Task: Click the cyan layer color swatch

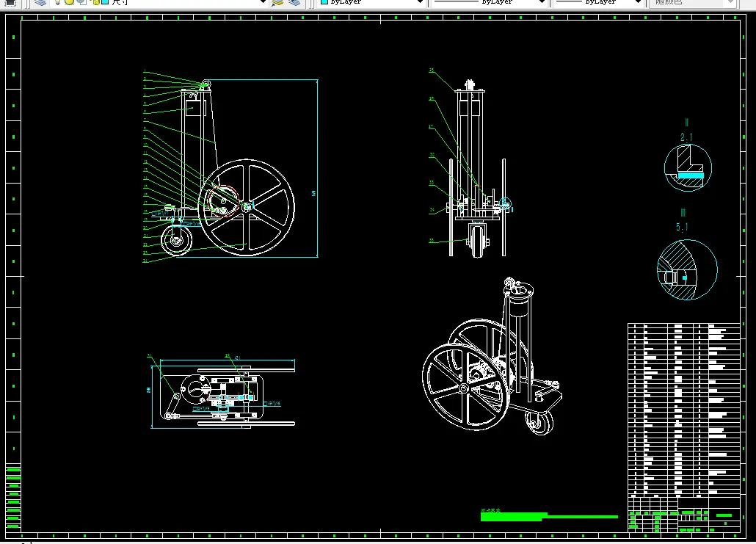Action: [105, 2]
